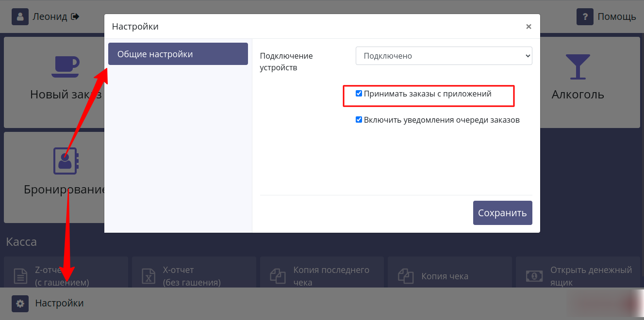
Task: Click the user avatar icon for Леонид
Action: (20, 16)
